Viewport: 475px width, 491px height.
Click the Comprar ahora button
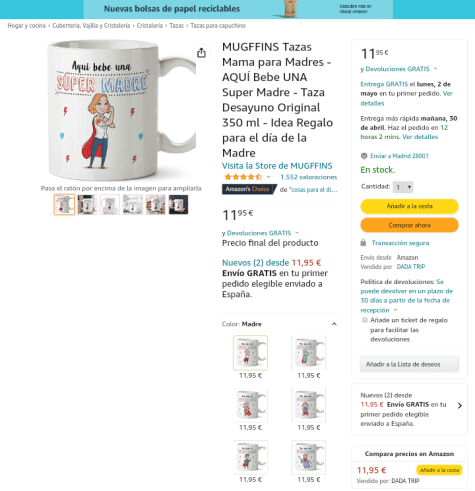409,225
